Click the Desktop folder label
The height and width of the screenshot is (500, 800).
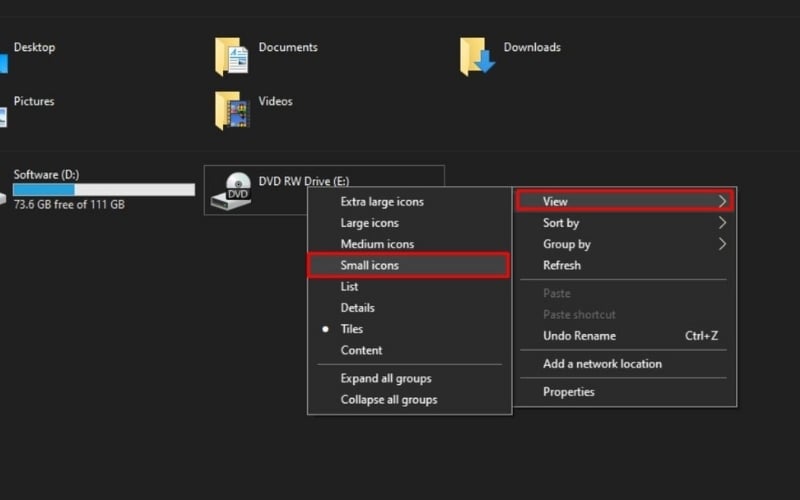pos(34,47)
